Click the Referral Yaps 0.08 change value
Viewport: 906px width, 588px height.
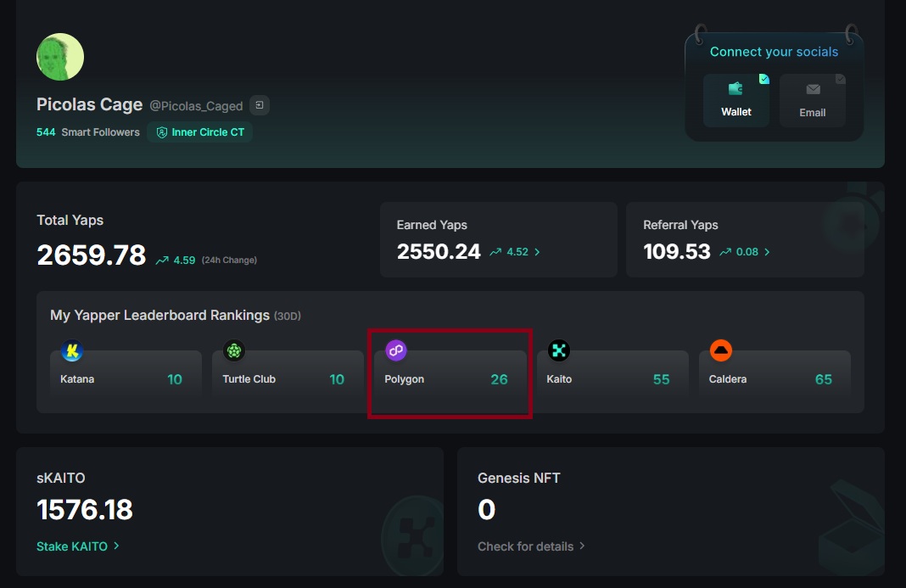point(747,252)
